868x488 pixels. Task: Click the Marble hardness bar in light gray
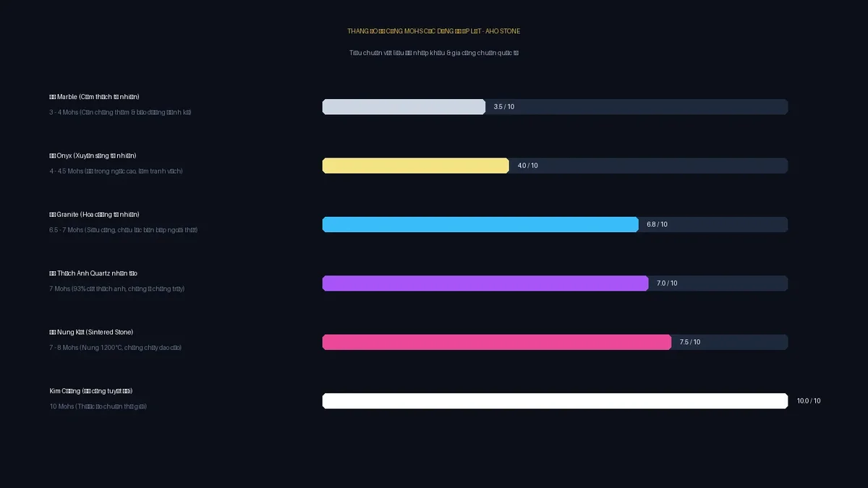404,107
